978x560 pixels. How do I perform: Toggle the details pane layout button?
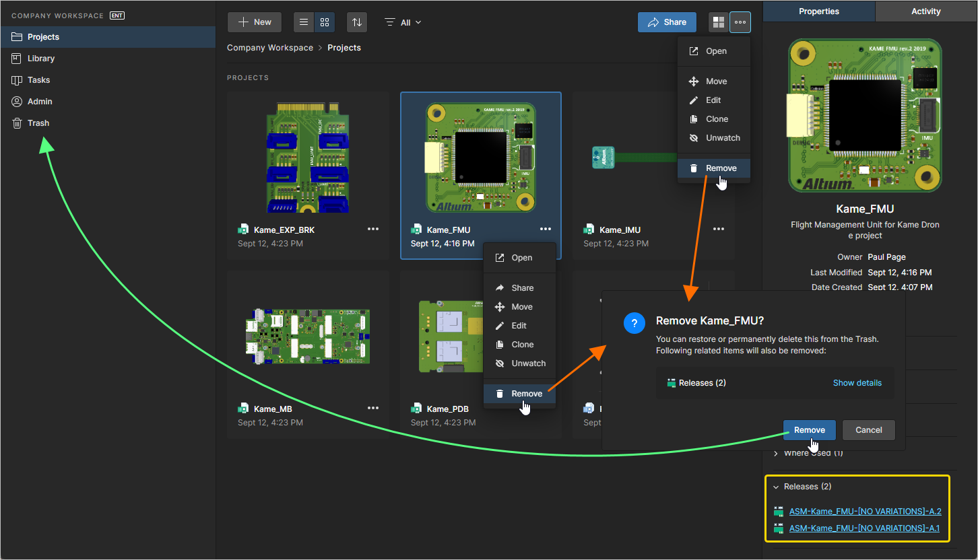[719, 22]
